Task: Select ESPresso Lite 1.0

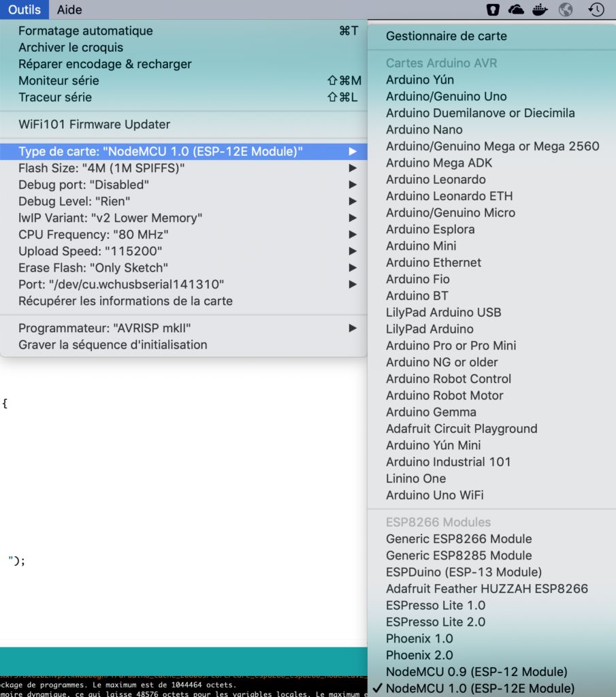Action: point(491,605)
